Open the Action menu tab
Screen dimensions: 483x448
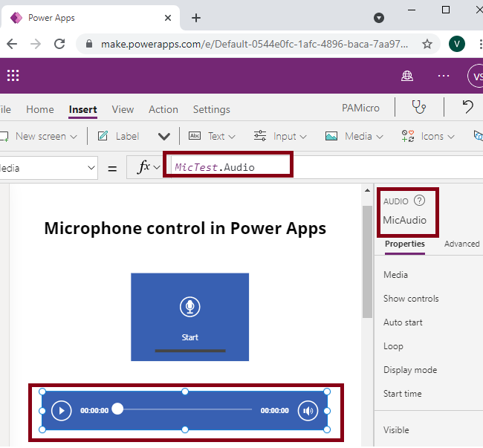(163, 109)
